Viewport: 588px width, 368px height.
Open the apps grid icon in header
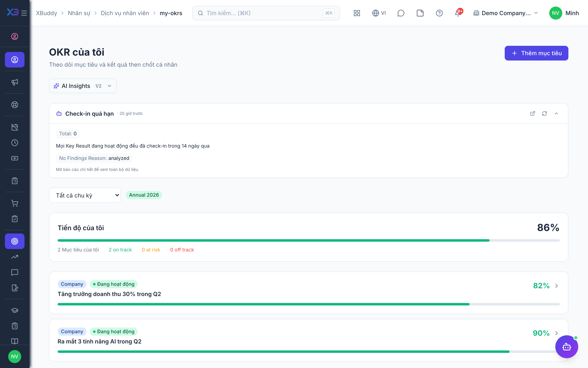(357, 13)
